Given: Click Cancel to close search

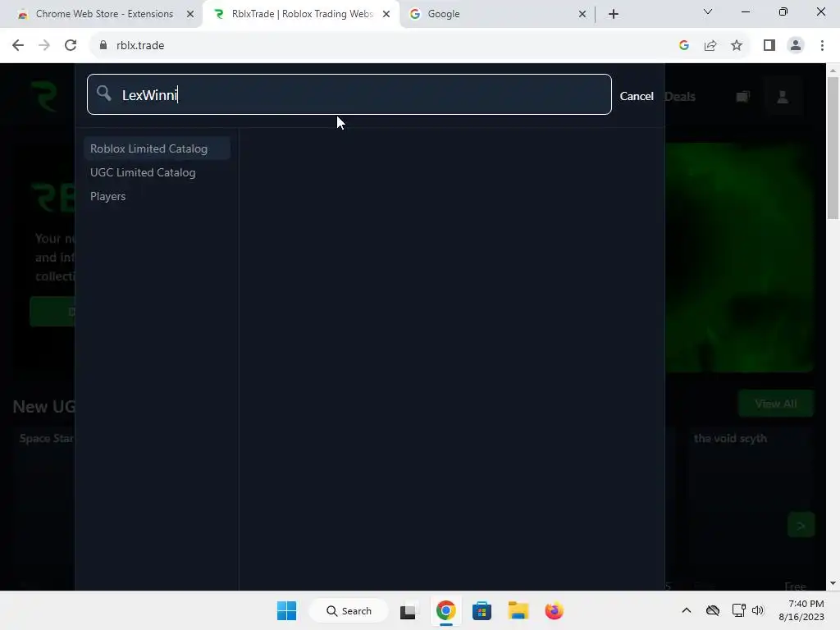Looking at the screenshot, I should 637,96.
